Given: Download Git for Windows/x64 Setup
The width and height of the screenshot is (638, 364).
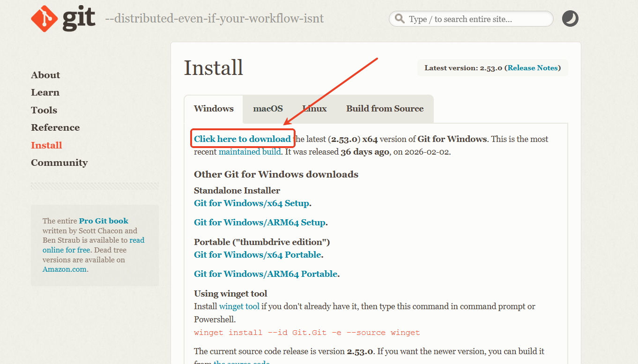Looking at the screenshot, I should pos(252,203).
